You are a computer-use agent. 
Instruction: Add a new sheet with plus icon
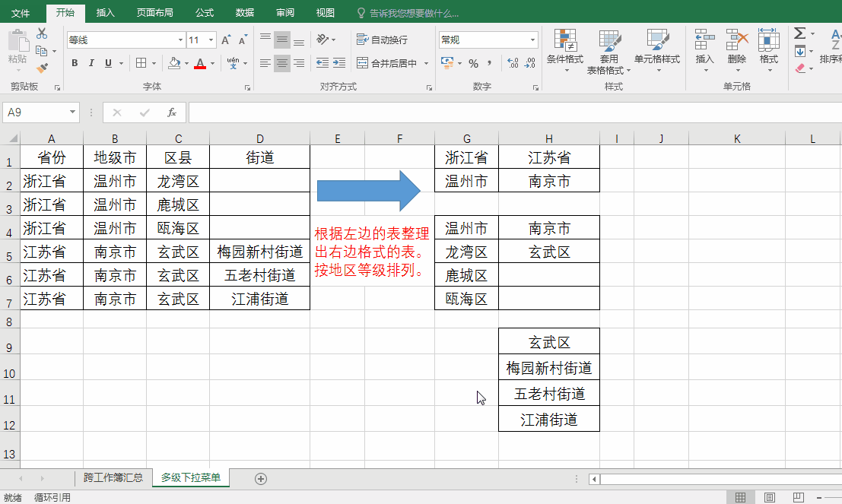261,479
